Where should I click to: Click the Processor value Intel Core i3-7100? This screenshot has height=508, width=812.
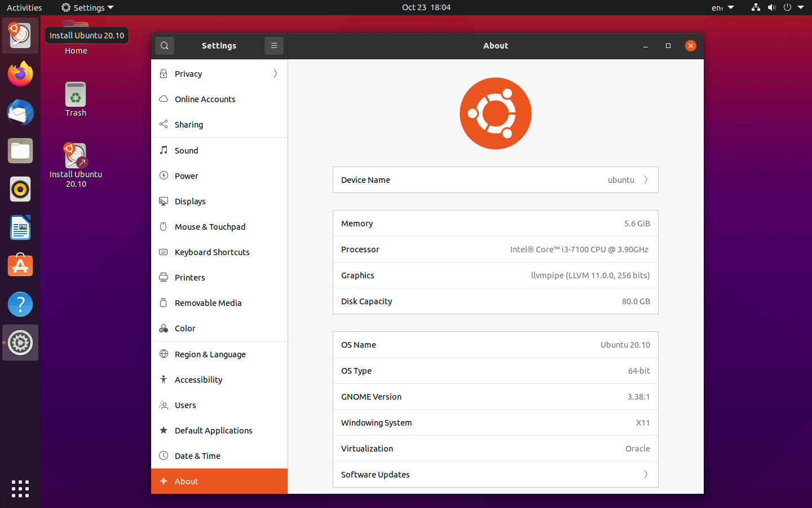click(579, 249)
